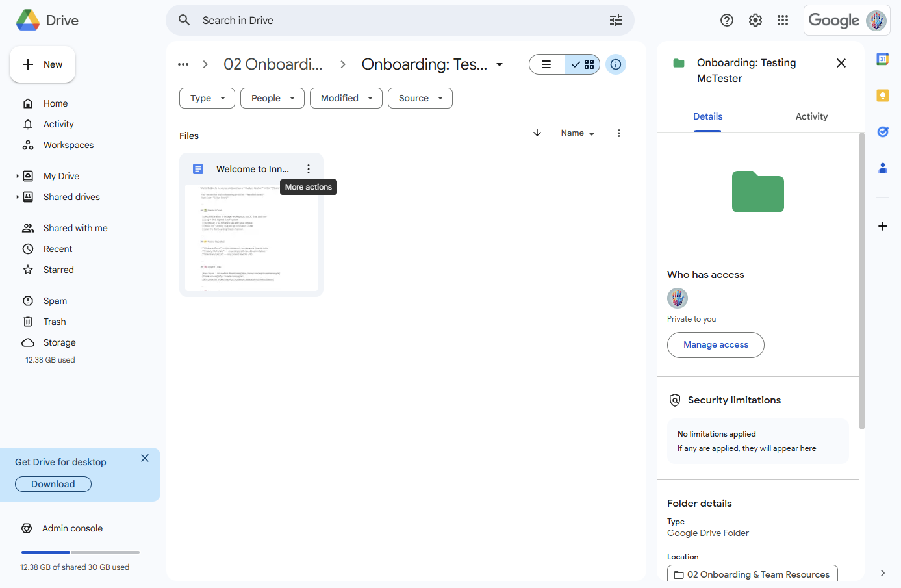Click the folder details info icon
This screenshot has height=588, width=901.
pyautogui.click(x=615, y=64)
